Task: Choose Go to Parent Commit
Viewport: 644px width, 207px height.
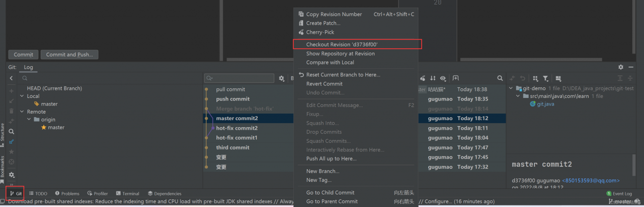Action: [356, 201]
